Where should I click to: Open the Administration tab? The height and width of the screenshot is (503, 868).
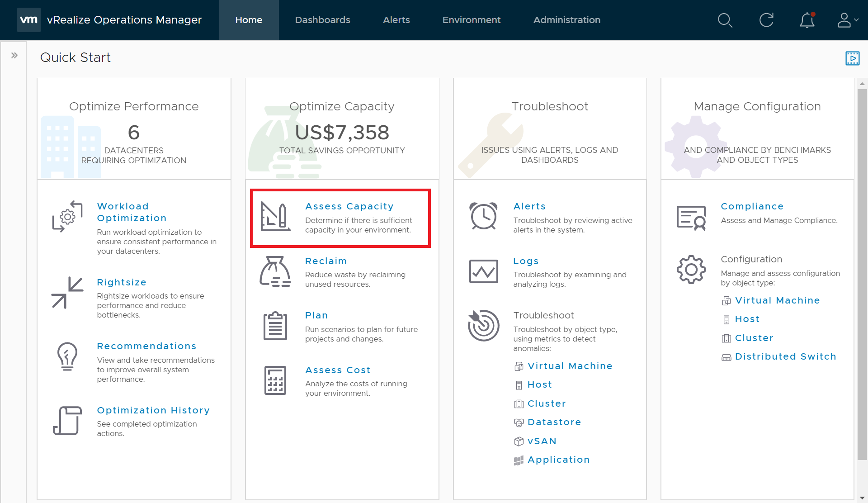[x=566, y=20]
